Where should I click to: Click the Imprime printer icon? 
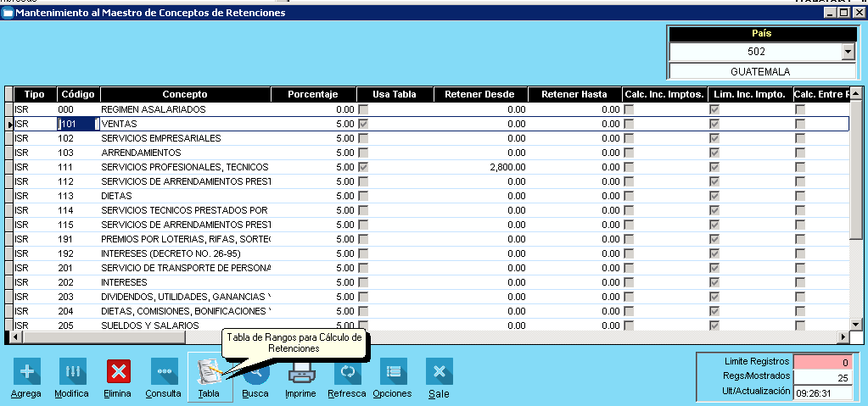301,373
